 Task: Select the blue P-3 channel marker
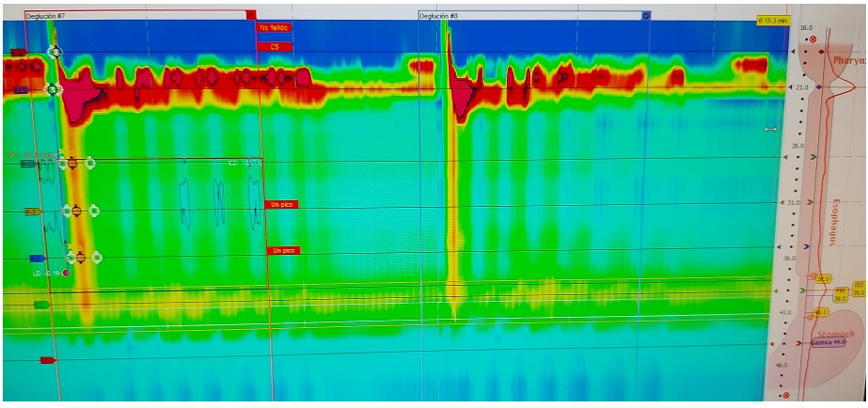tap(37, 258)
